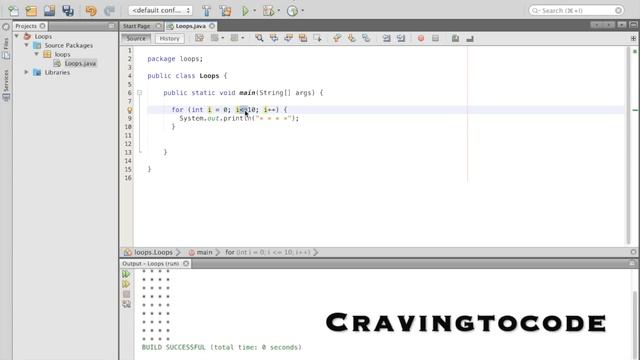Click the Find Selection magnifier icon

259,38
